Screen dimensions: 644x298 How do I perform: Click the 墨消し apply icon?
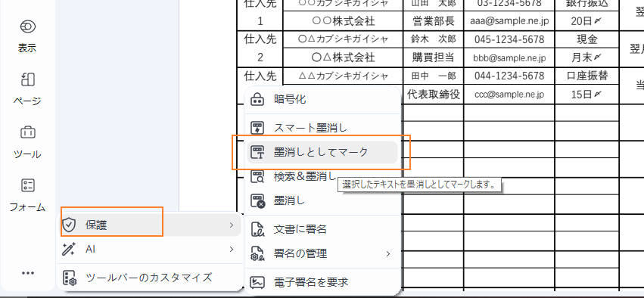(x=257, y=201)
